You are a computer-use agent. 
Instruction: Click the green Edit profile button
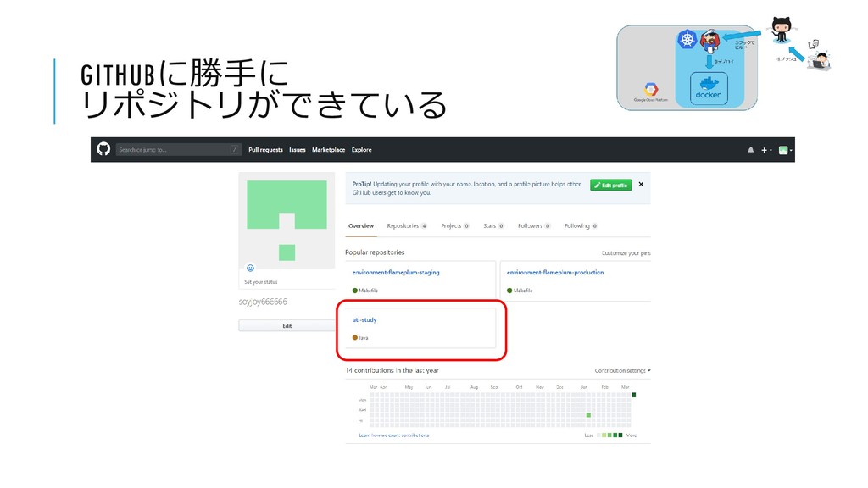[610, 186]
